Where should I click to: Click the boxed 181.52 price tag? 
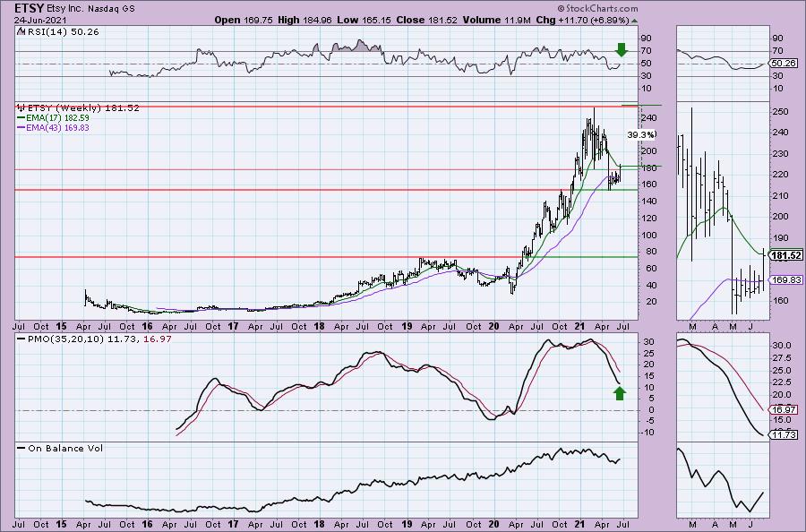point(786,255)
